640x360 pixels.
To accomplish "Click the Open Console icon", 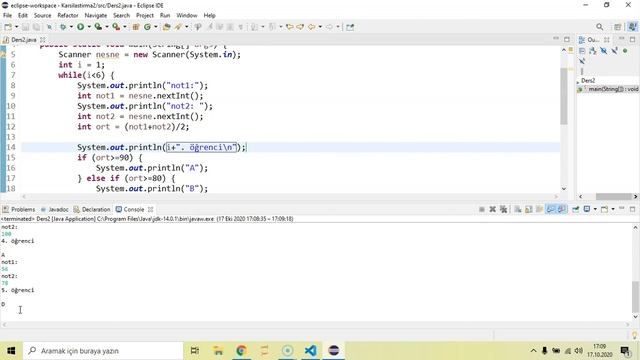I will click(x=604, y=209).
